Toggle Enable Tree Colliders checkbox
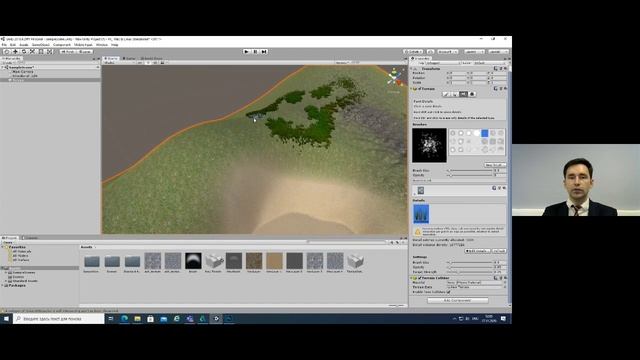Screen dimensions: 640x360 (x=449, y=292)
